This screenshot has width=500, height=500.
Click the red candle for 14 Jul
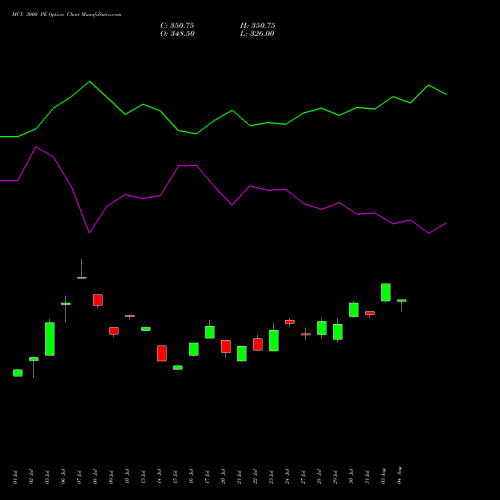point(162,353)
